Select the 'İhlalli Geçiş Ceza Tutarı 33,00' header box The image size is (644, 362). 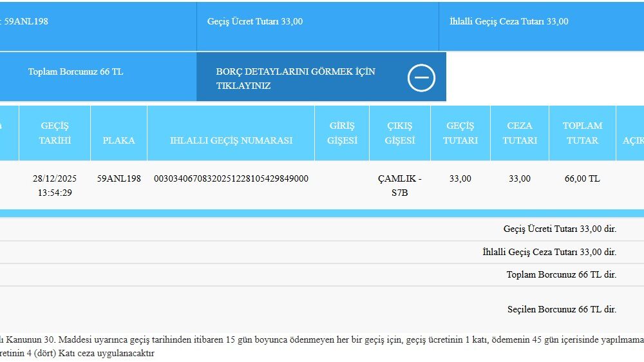509,21
